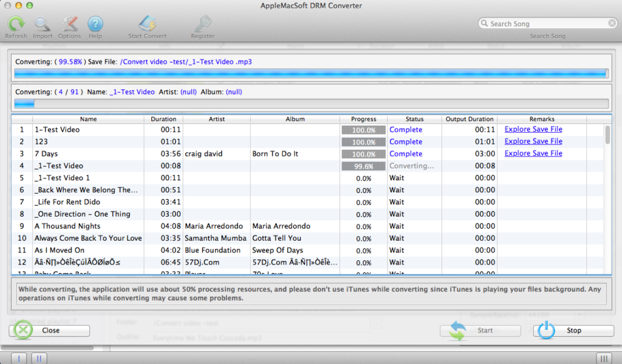Open Options using the hammer icon
Viewport: 622px width, 364px height.
[69, 23]
